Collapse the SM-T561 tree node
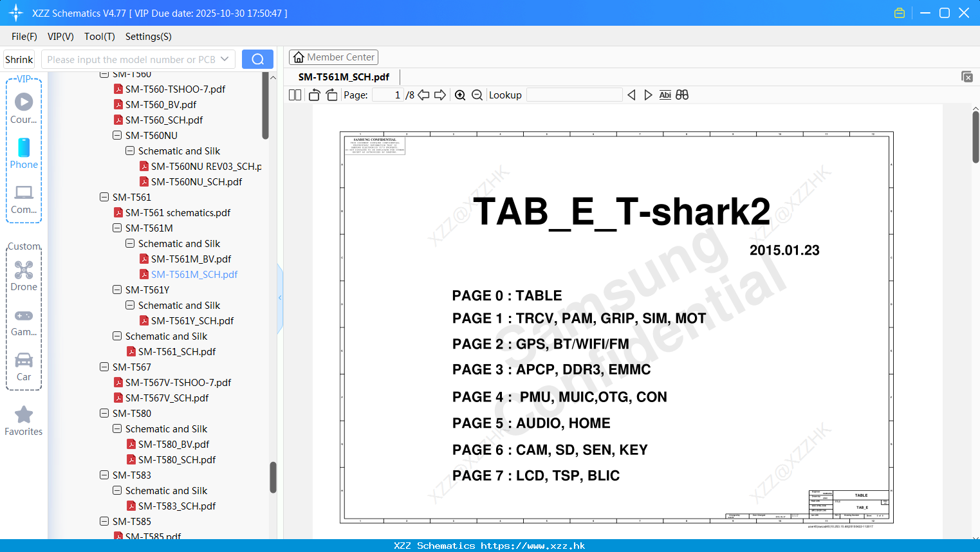 pos(104,197)
